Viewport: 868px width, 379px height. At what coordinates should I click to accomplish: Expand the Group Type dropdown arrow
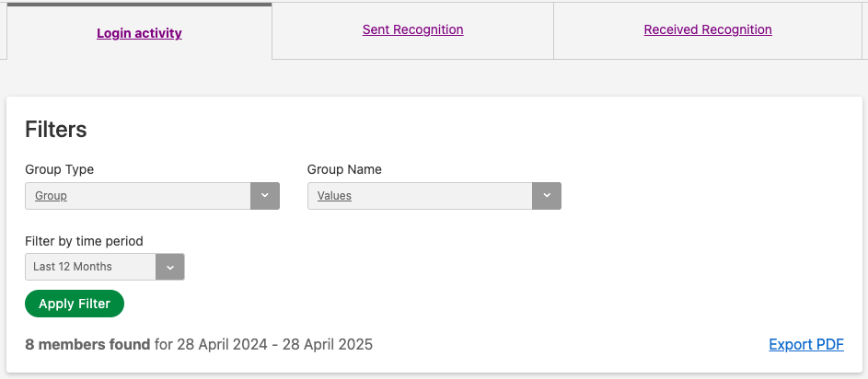[x=264, y=196]
